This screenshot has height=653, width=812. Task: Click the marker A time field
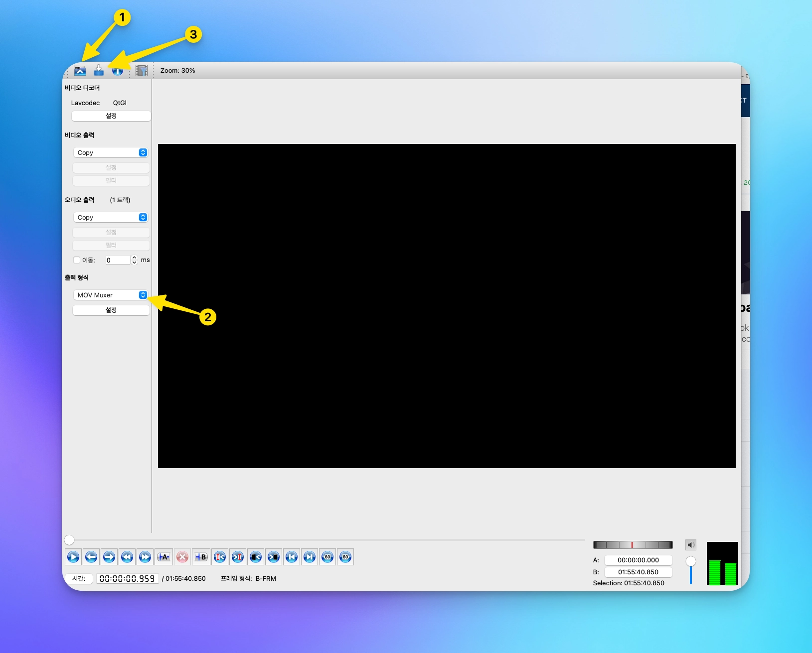(x=638, y=560)
